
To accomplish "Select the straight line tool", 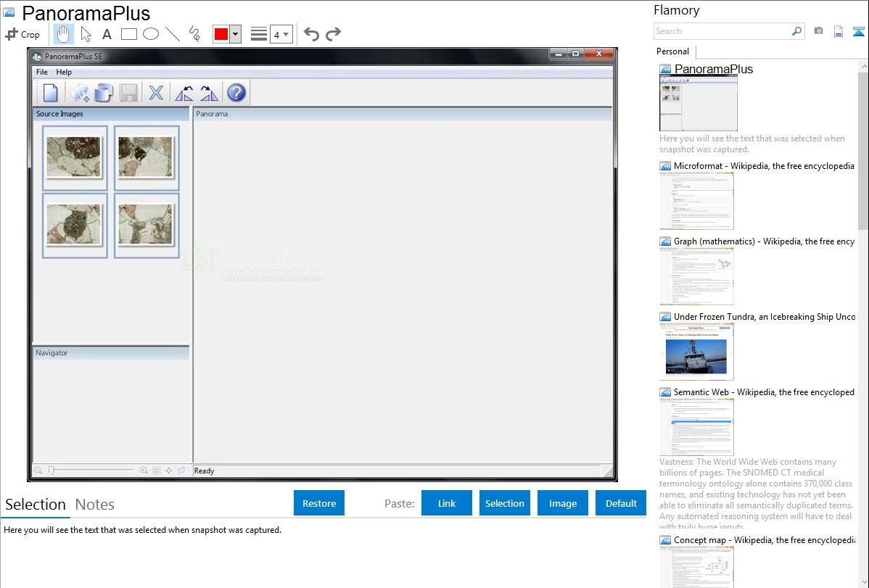I will coord(173,34).
